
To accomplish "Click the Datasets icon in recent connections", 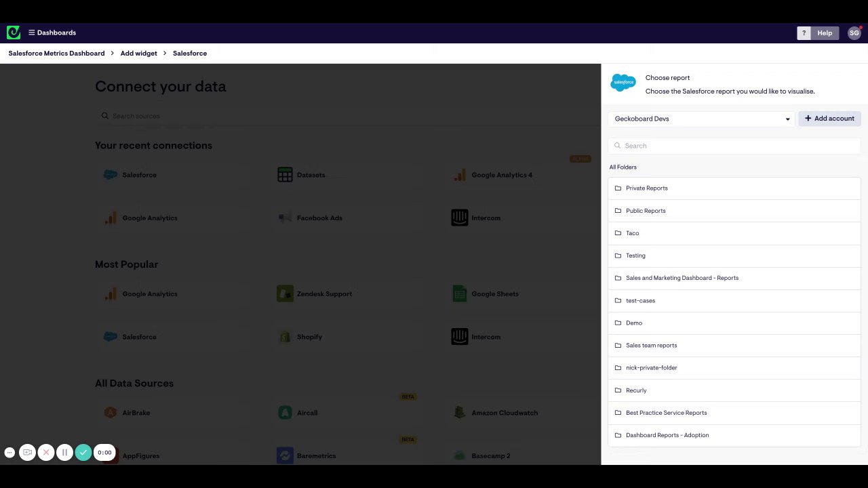I will click(285, 175).
